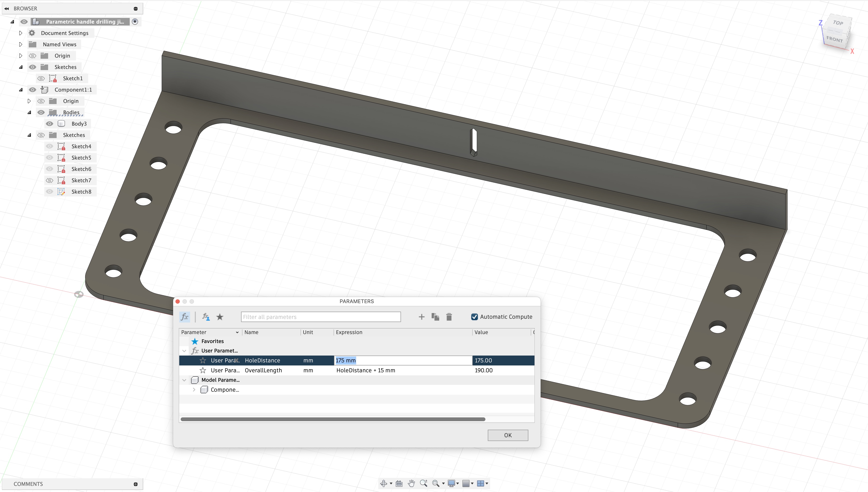Expand Document Settings tree node
This screenshot has height=492, width=868.
click(21, 33)
